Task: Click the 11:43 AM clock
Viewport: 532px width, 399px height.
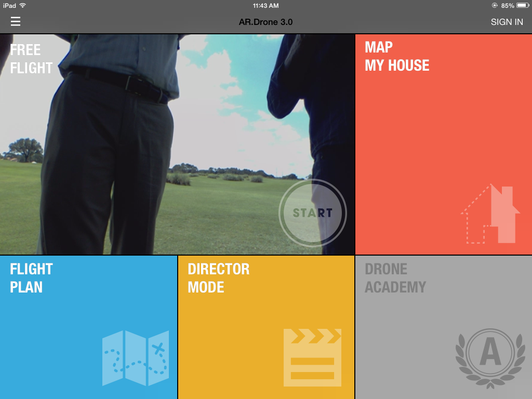Action: coord(265,5)
